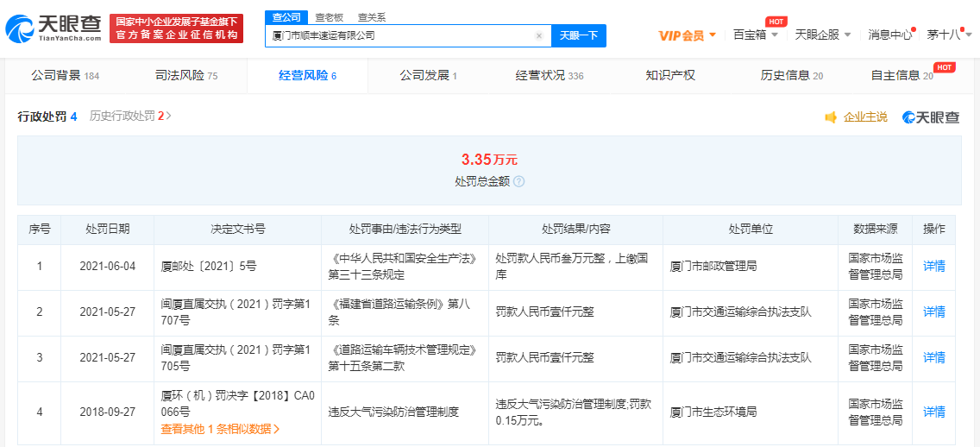Click the 数据来源 column header
The image size is (980, 447).
click(875, 229)
